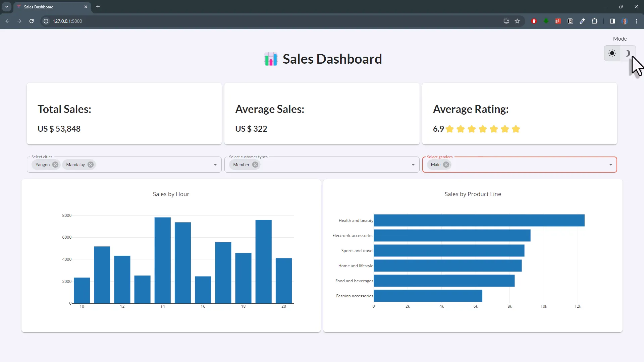
Task: Click the hour 14 sales bar
Action: 163,260
